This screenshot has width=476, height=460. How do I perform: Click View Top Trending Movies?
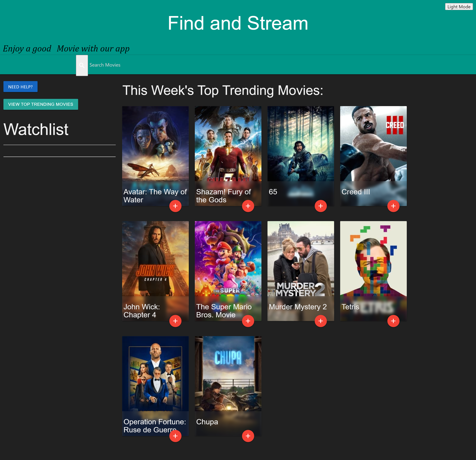point(41,104)
